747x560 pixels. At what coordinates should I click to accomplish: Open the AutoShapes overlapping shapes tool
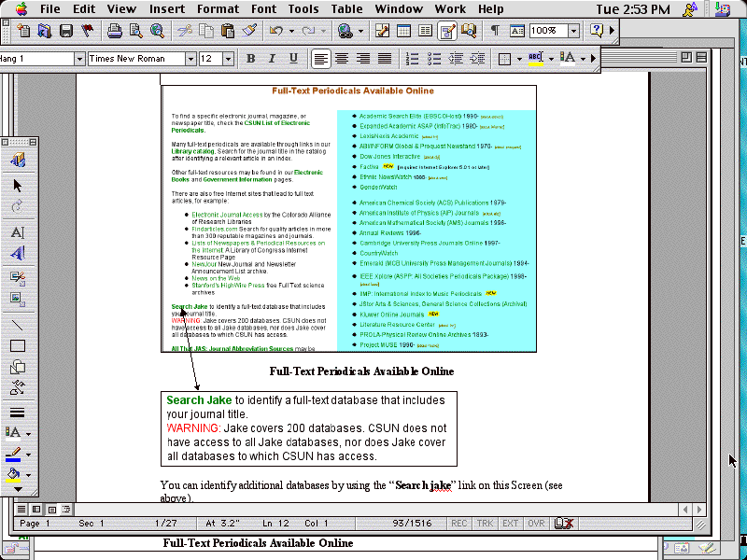point(18,367)
